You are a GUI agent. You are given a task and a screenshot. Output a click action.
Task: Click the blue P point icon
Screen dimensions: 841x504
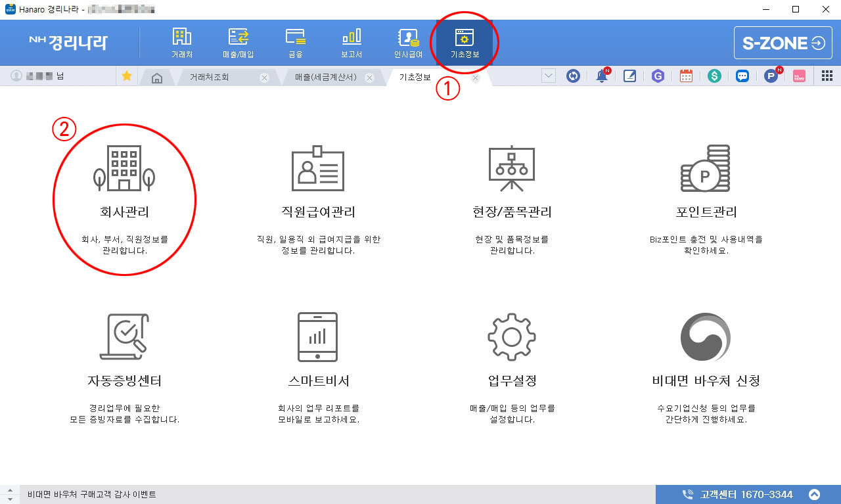(x=771, y=76)
